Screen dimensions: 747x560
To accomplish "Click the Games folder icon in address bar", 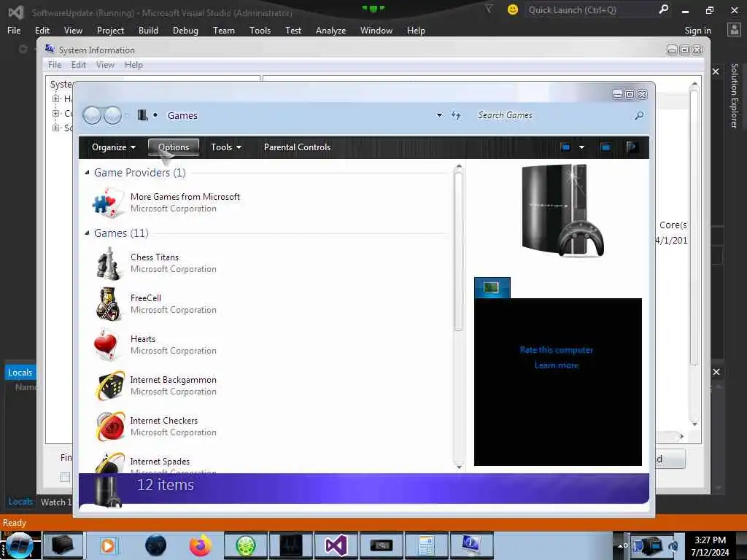I will point(142,115).
